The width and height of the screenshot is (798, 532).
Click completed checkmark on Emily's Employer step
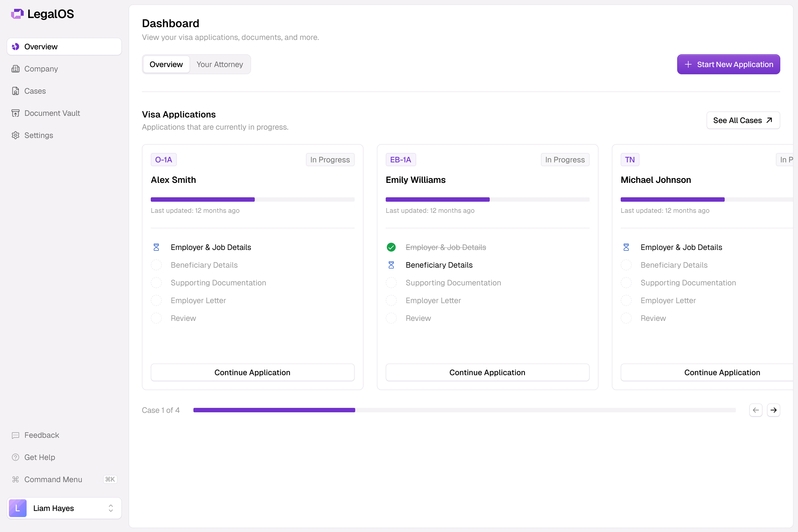pyautogui.click(x=391, y=247)
